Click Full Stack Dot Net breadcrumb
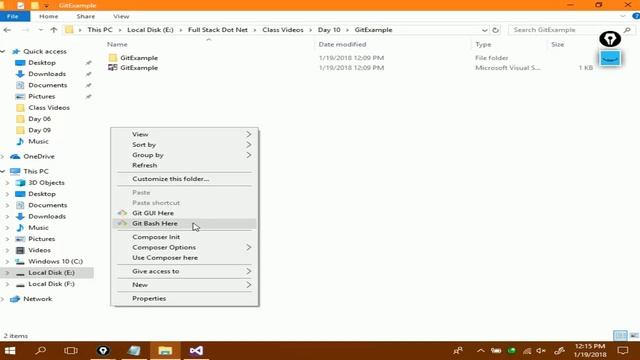Screen dimensions: 640x360 pyautogui.click(x=218, y=30)
